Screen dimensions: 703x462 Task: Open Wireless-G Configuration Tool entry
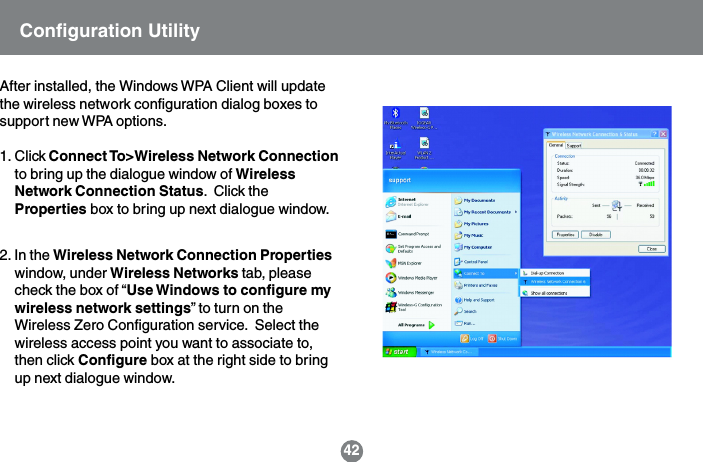coord(414,307)
